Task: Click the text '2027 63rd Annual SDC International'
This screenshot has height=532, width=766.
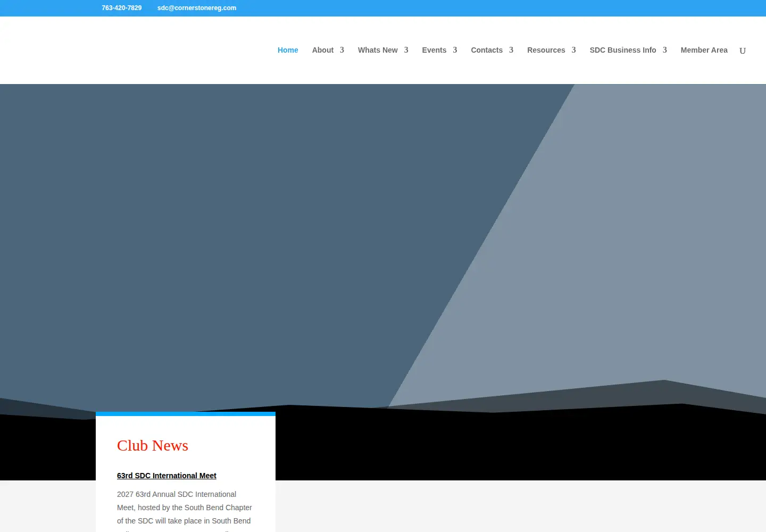Action: [177, 494]
